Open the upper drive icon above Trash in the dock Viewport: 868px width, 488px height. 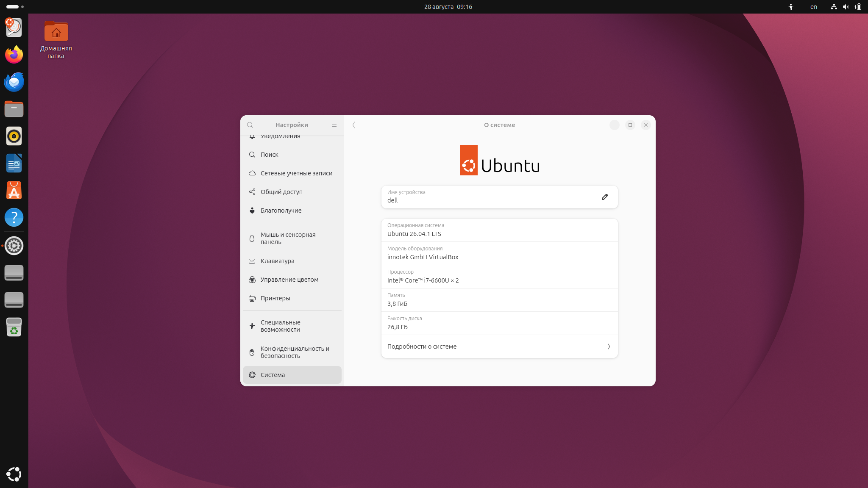click(14, 273)
